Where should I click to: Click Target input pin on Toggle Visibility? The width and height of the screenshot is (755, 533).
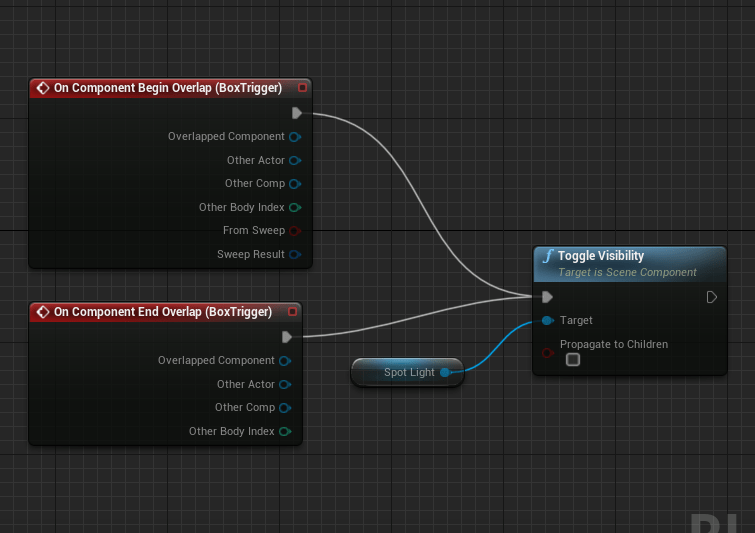click(x=546, y=321)
